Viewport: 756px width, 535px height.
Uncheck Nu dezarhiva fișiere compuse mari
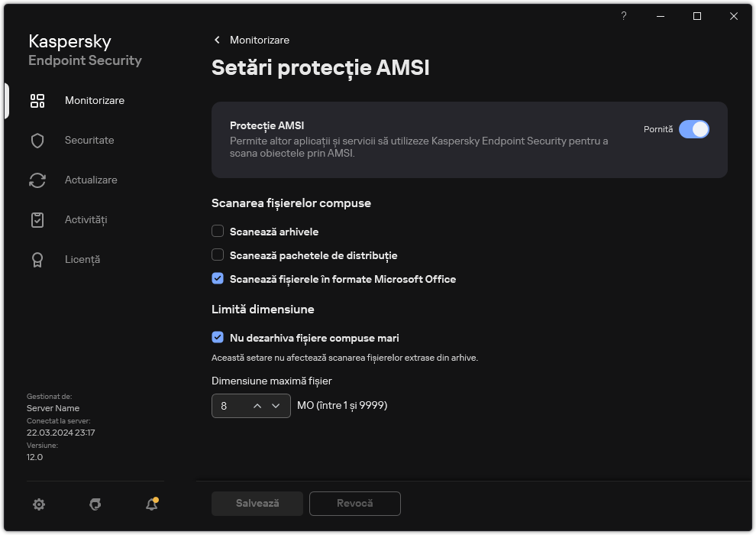[x=218, y=338]
